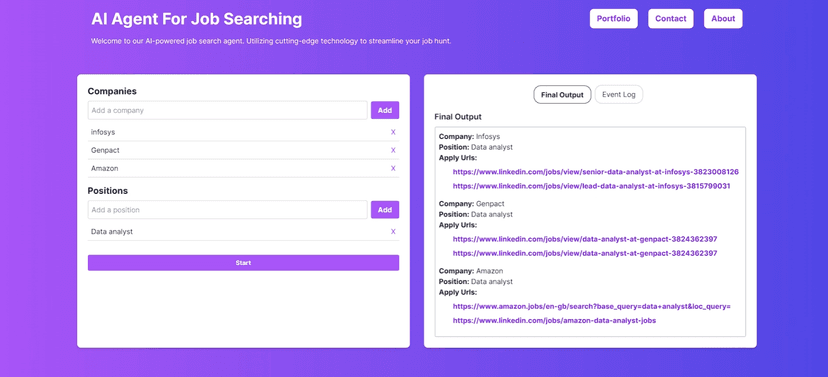Click the Positions heading

pyautogui.click(x=108, y=191)
